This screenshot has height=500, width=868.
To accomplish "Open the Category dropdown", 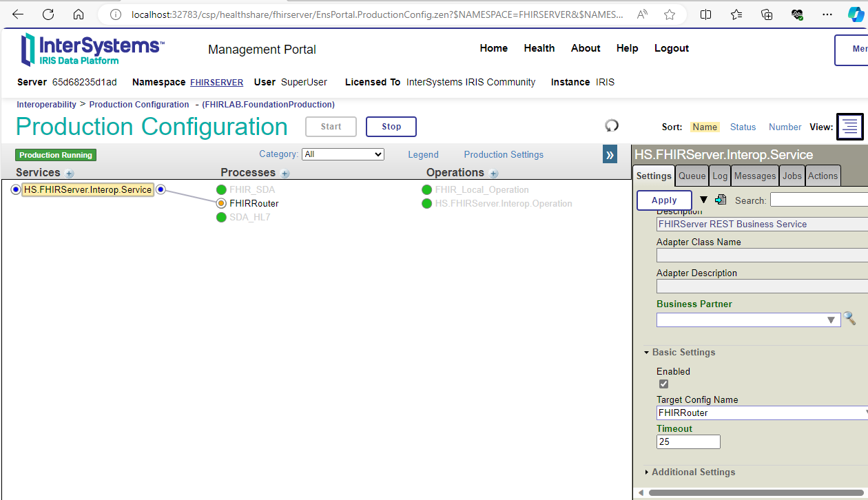I will click(342, 154).
